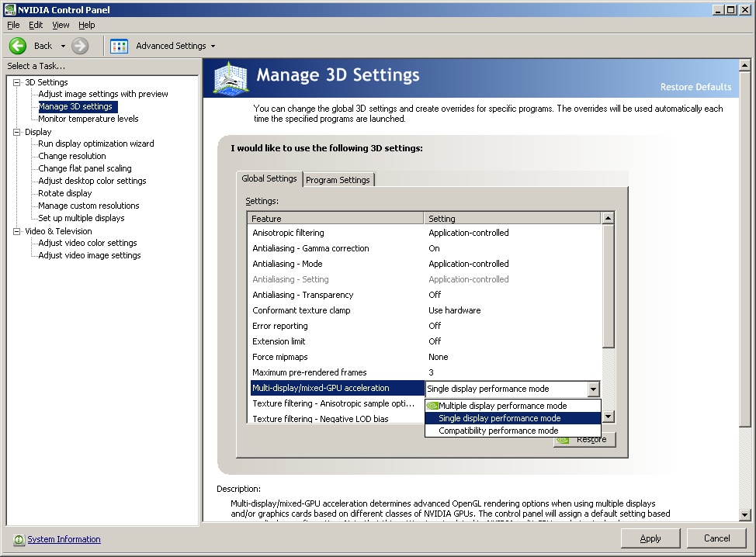756x557 pixels.
Task: Select the Antialiasing - Transparency row
Action: click(425, 295)
